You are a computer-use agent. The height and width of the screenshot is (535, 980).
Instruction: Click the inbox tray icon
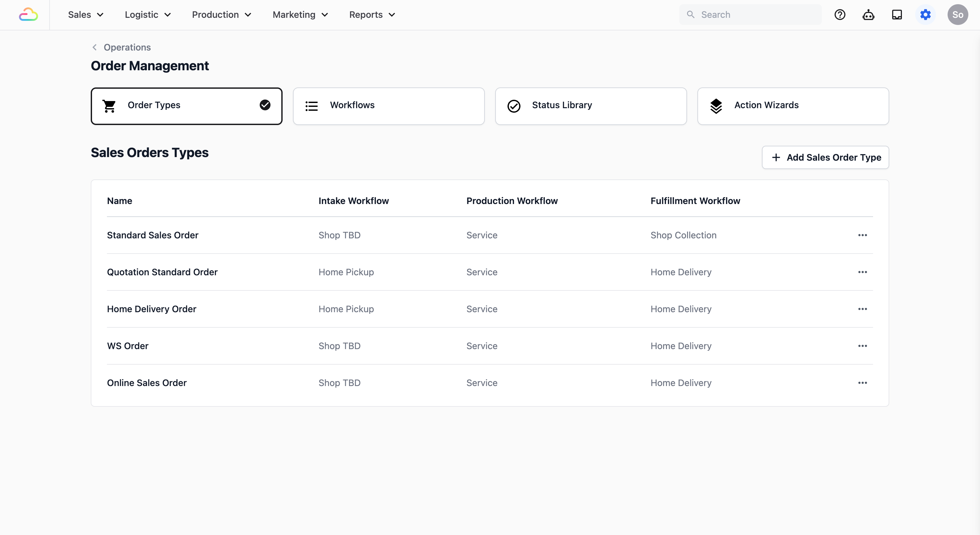897,15
